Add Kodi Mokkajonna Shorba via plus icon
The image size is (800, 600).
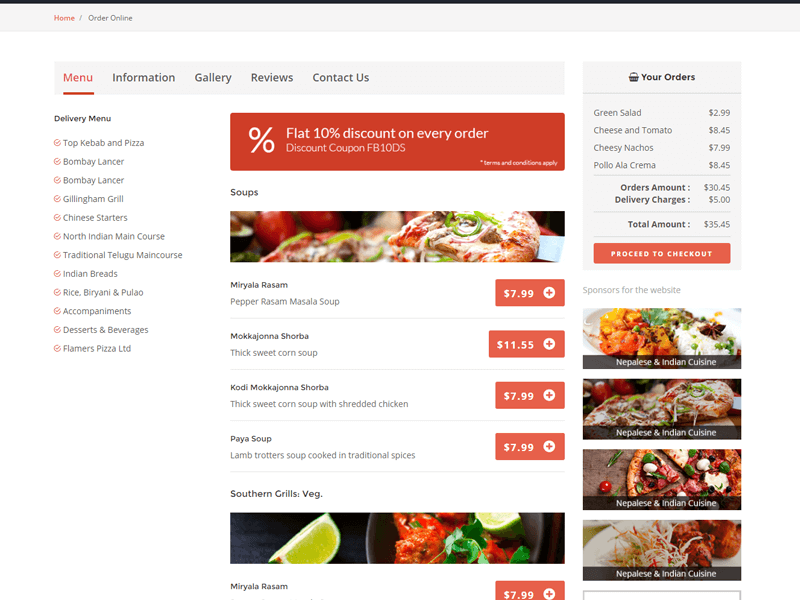pyautogui.click(x=549, y=395)
